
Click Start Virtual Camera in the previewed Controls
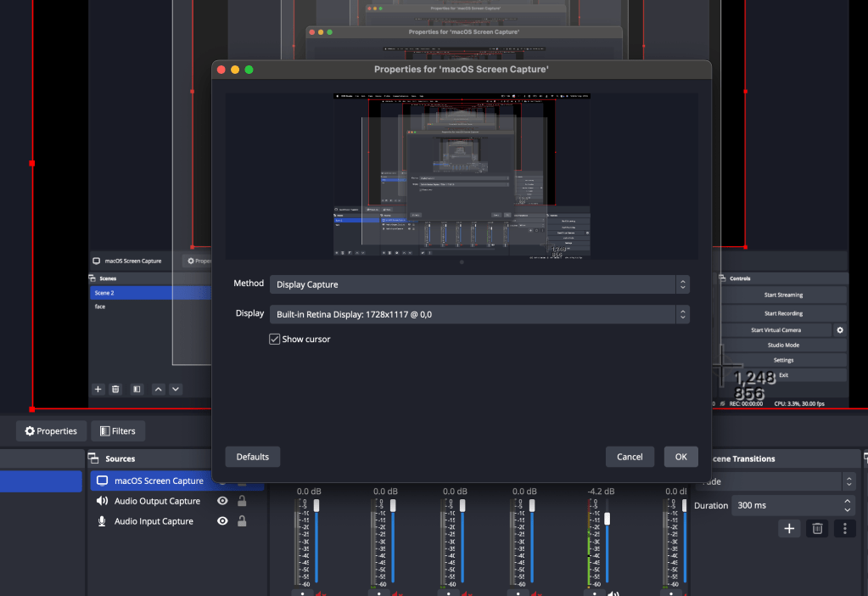(x=776, y=329)
